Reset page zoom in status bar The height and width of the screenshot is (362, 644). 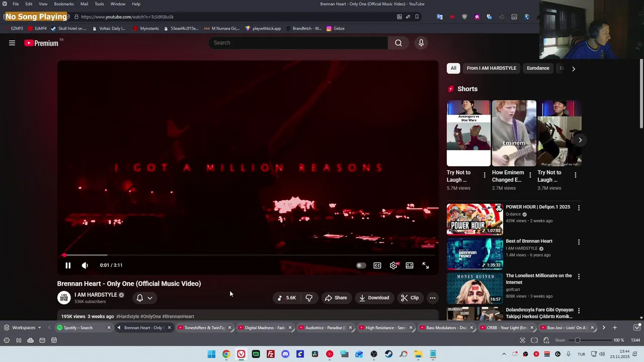coord(560,340)
